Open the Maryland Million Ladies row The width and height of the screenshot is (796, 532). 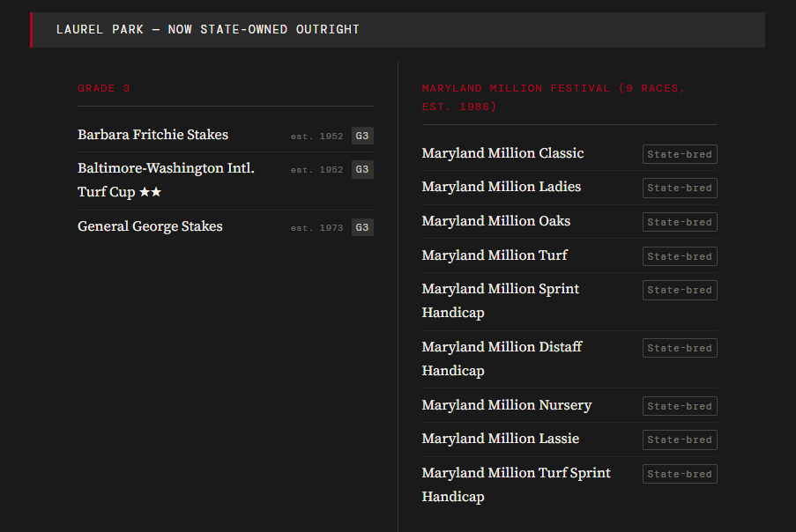click(x=569, y=188)
